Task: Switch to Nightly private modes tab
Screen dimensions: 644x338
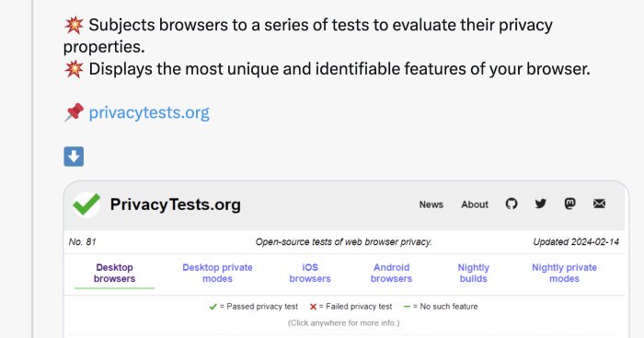Action: pyautogui.click(x=564, y=273)
